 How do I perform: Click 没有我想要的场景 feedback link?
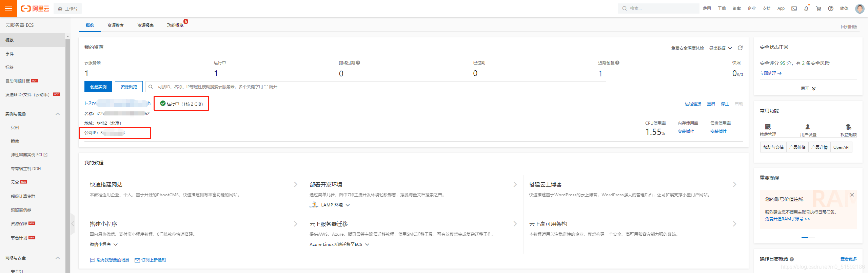(x=110, y=260)
